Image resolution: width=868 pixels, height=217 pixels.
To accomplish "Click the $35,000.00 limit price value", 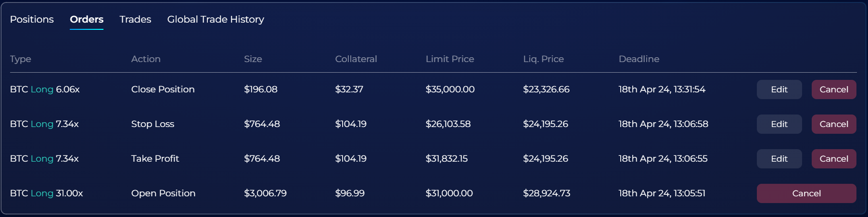I will 450,89.
